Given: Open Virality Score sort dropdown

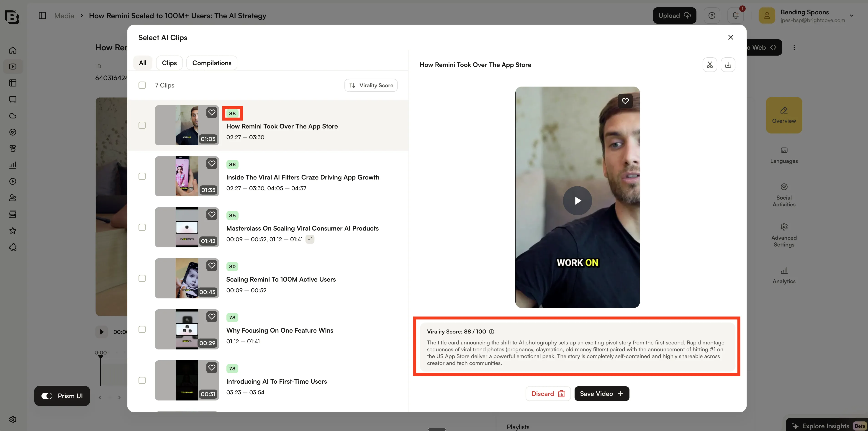Looking at the screenshot, I should 371,85.
